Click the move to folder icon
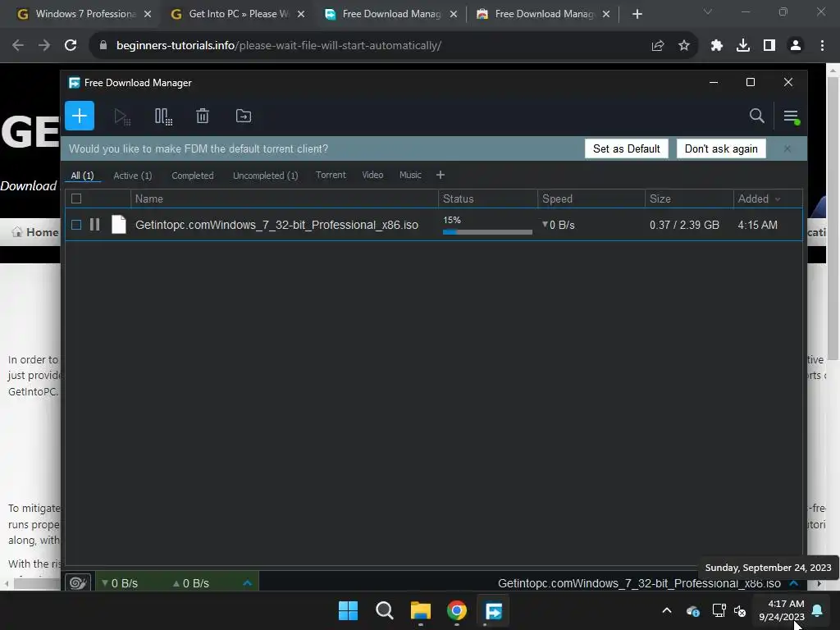840x630 pixels. tap(243, 116)
